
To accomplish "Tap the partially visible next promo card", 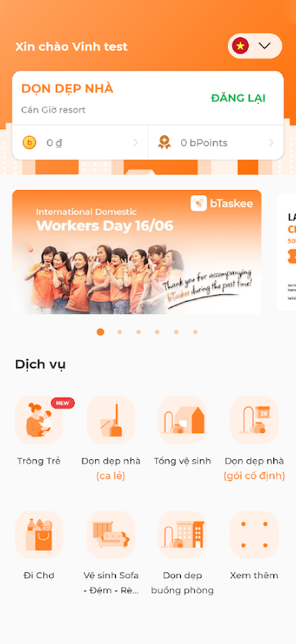I will (x=287, y=253).
